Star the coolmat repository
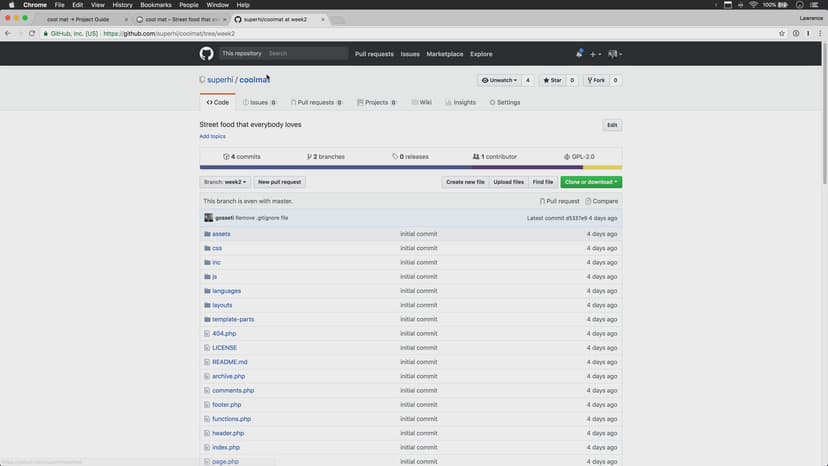The width and height of the screenshot is (828, 466). pyautogui.click(x=552, y=80)
